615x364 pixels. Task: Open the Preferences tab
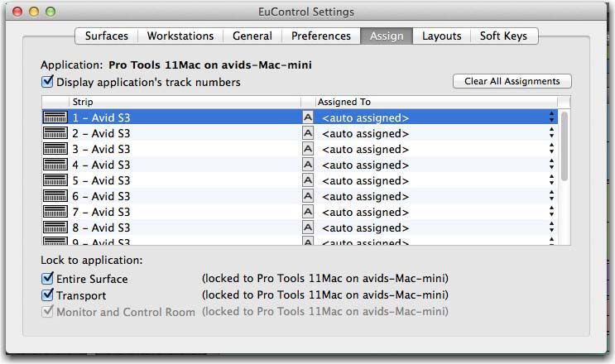321,36
